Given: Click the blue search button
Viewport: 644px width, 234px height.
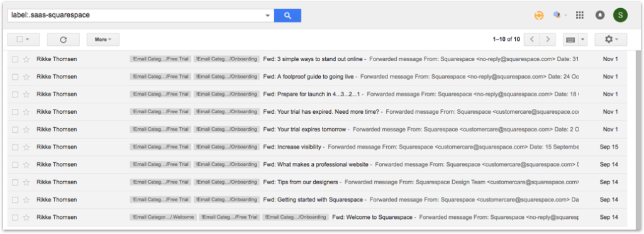Looking at the screenshot, I should (287, 16).
